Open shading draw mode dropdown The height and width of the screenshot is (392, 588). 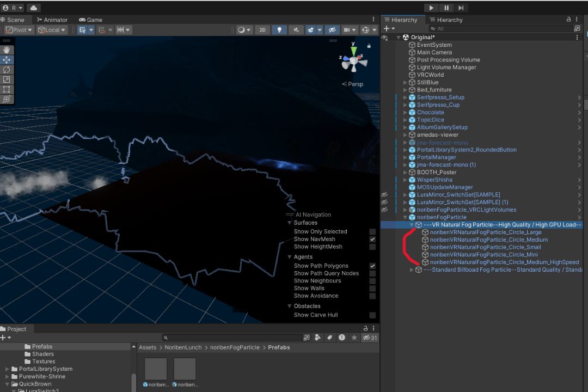tap(244, 30)
